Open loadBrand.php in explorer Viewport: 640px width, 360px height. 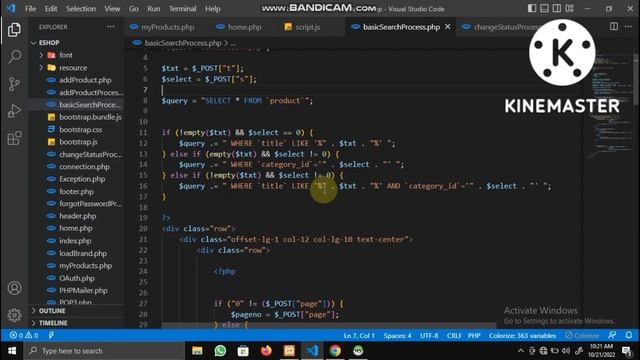tap(83, 253)
